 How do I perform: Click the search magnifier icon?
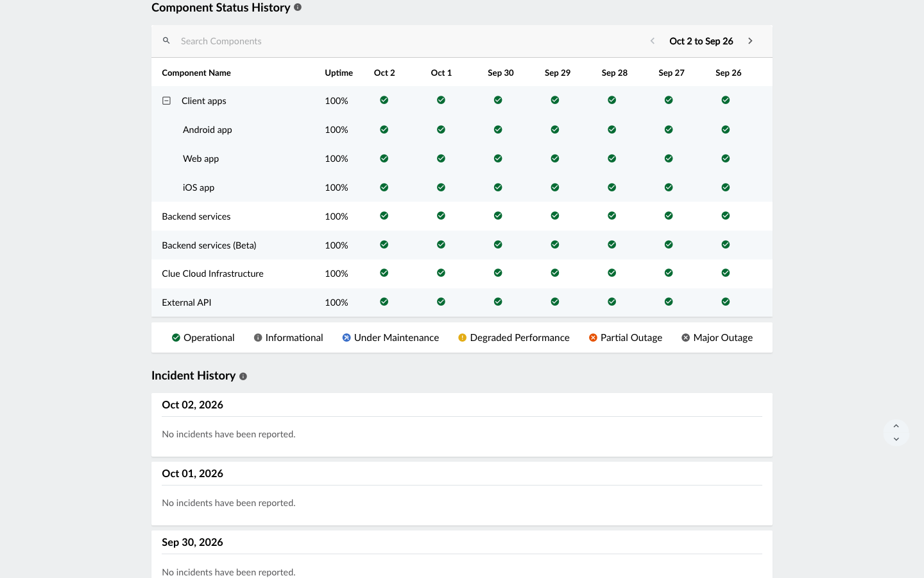coord(166,40)
